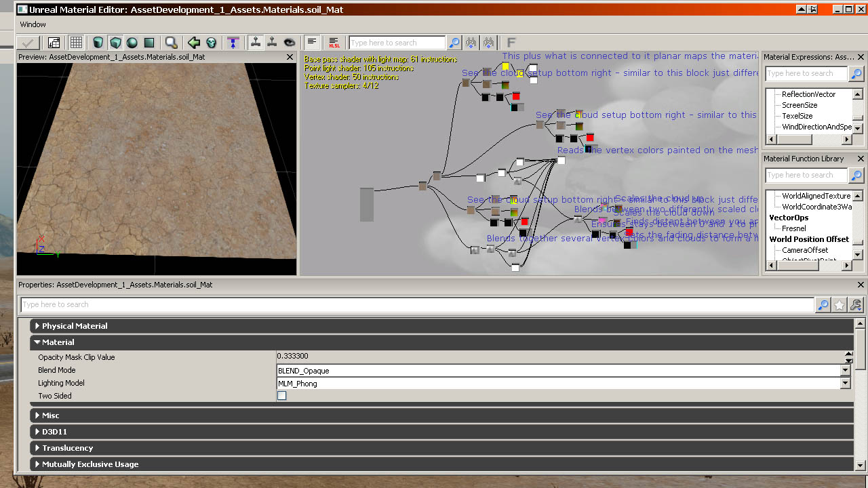The height and width of the screenshot is (488, 868).
Task: Click the soil material preview viewport
Action: 157,169
